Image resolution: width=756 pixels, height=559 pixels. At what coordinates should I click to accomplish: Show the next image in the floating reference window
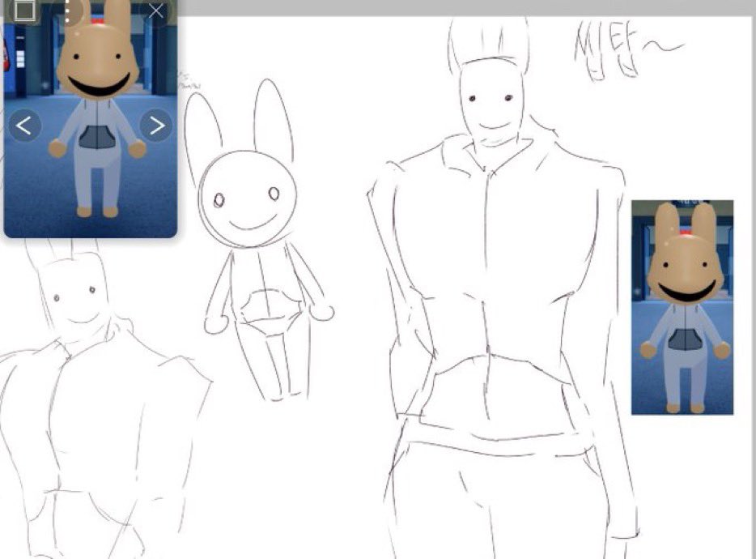pyautogui.click(x=155, y=126)
